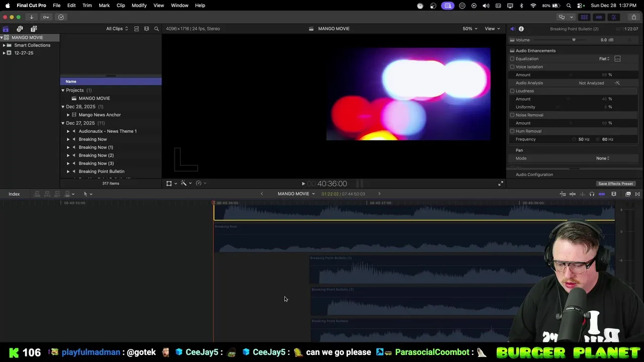The image size is (644, 362).
Task: Show the Libraries sidebar clapper icon
Action: point(6,29)
